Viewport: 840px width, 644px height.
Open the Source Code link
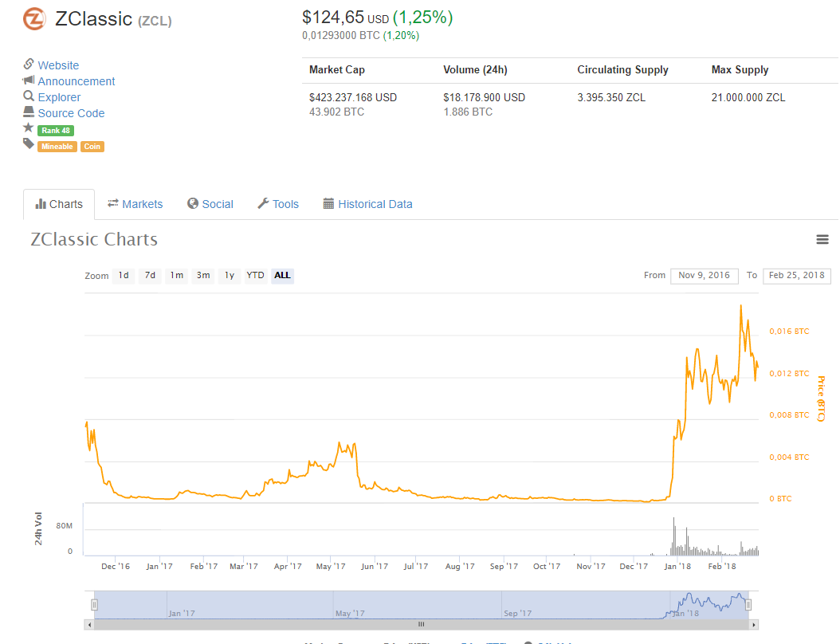(71, 114)
